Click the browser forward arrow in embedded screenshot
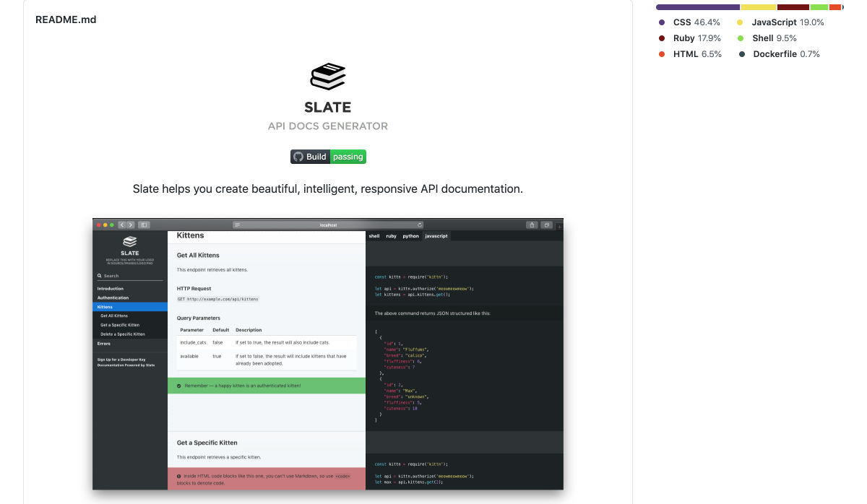867x504 pixels. tap(131, 225)
